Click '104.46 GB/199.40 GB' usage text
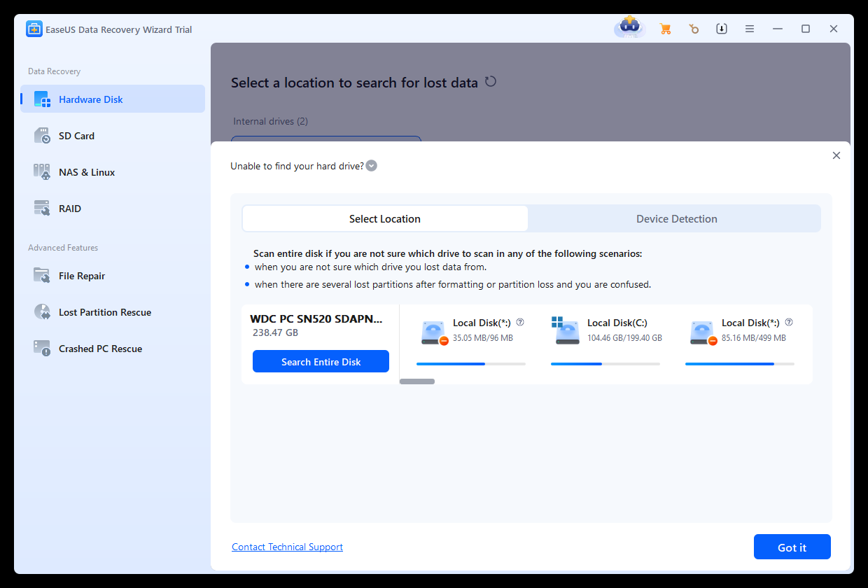 pyautogui.click(x=624, y=338)
